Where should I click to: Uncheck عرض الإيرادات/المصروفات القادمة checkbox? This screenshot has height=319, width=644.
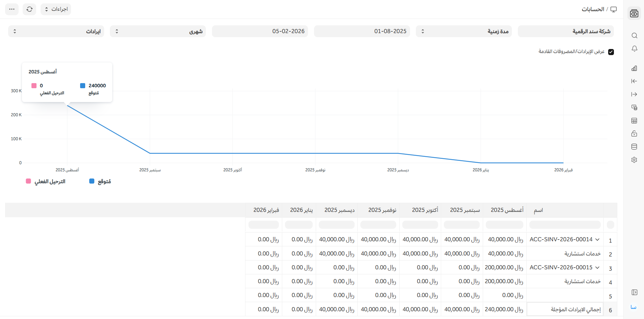point(611,52)
